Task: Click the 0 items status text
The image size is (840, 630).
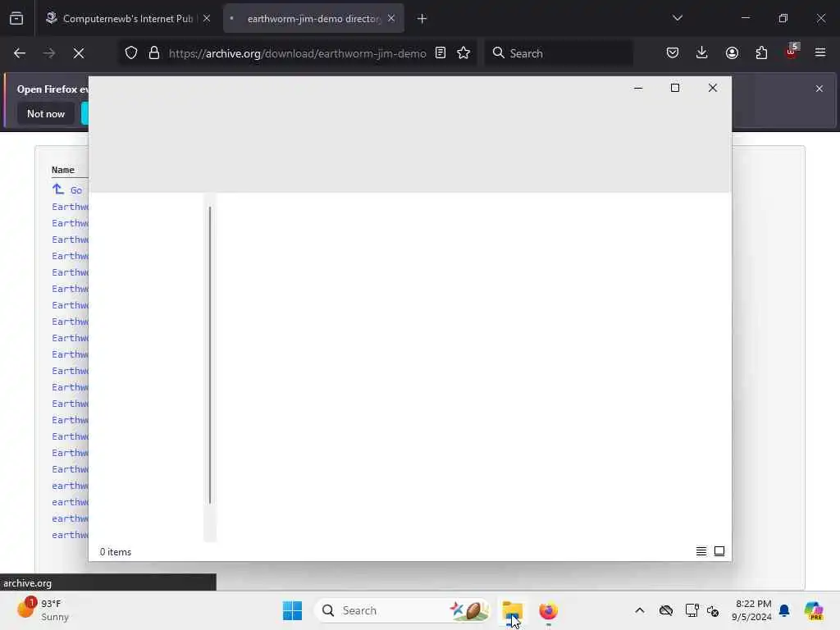Action: [x=115, y=552]
